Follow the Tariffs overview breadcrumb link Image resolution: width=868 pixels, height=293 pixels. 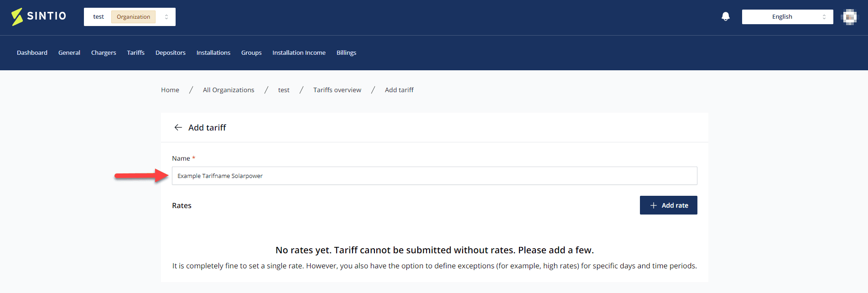(x=337, y=90)
